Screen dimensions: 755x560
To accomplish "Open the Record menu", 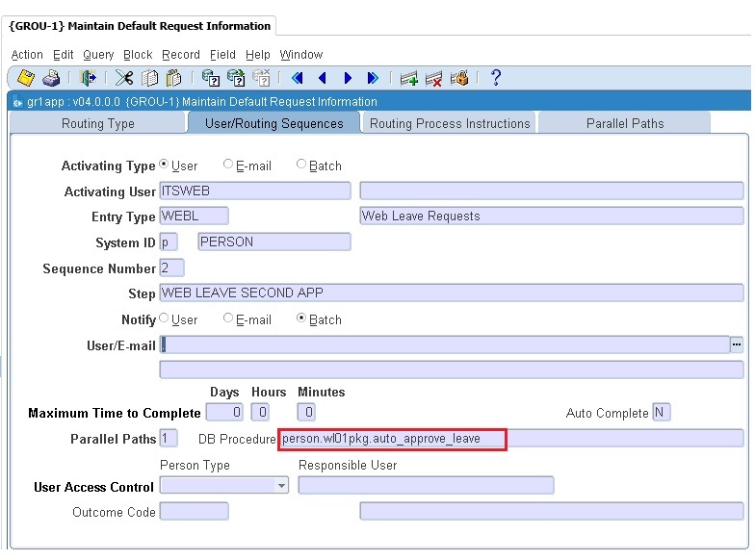I will click(x=180, y=55).
